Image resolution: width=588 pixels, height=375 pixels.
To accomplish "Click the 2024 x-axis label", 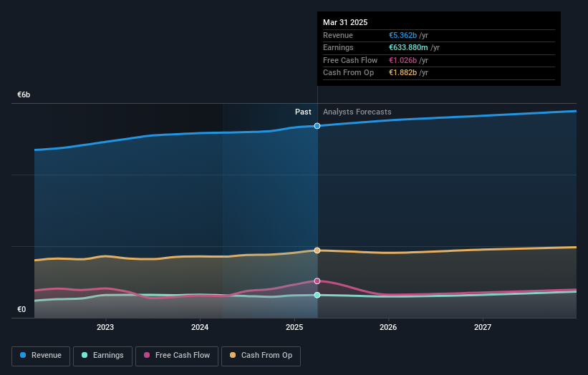I will [x=200, y=327].
